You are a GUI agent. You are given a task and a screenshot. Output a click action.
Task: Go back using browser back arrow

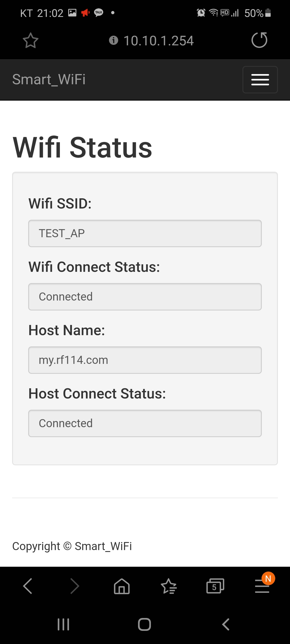coord(28,586)
